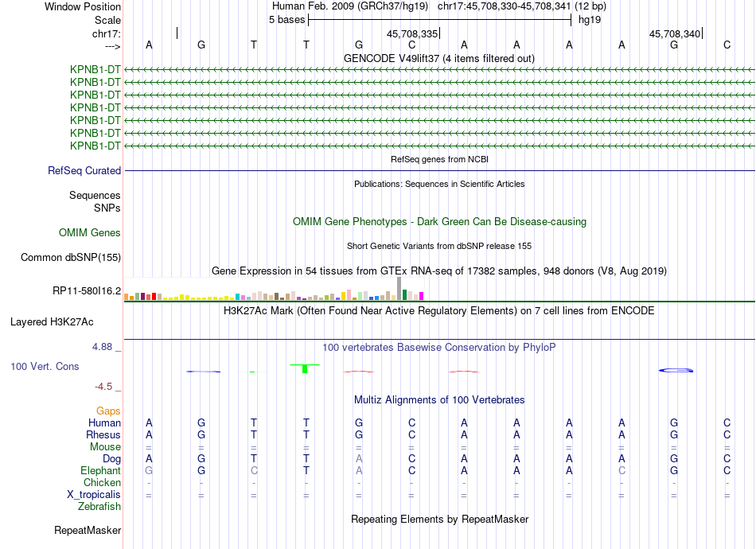This screenshot has height=549, width=756.
Task: Open the GTEx Gene Expression track title
Action: tap(439, 271)
